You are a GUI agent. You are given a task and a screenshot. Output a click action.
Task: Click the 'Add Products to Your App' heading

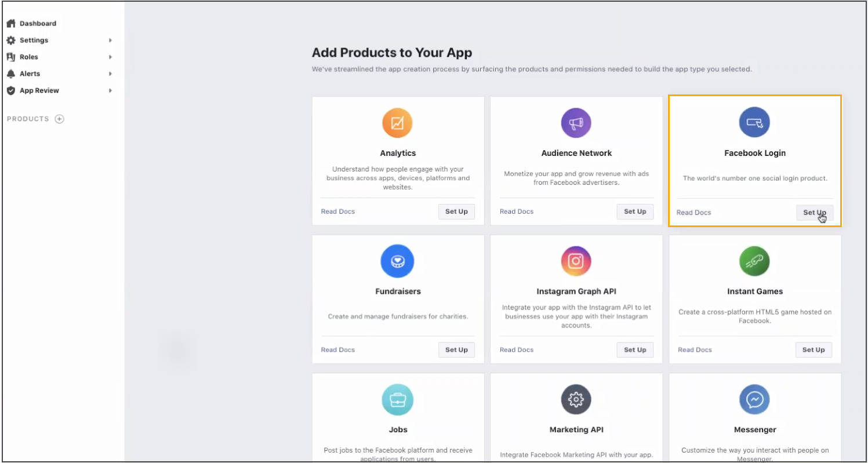coord(392,53)
